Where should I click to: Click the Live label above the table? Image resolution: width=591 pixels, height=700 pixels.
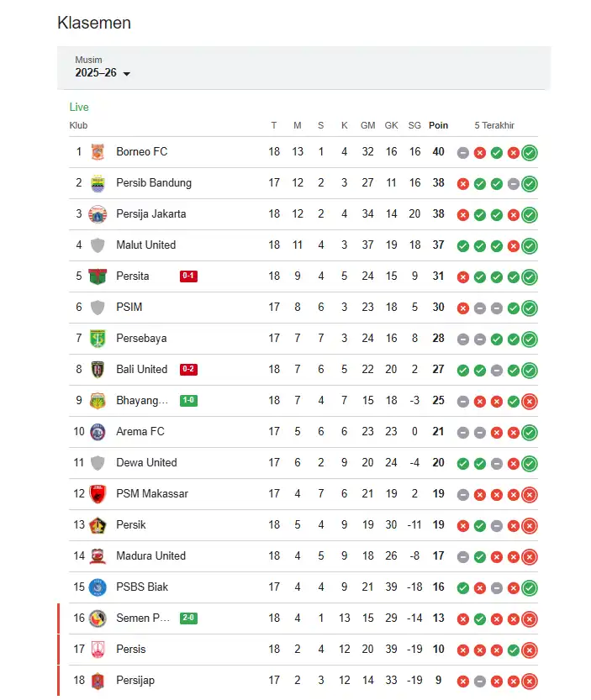[78, 107]
